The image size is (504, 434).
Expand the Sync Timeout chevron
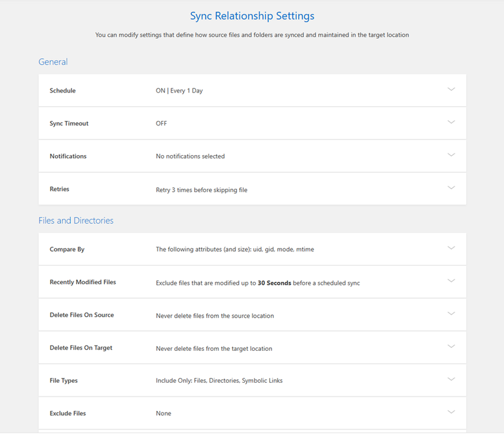tap(451, 122)
